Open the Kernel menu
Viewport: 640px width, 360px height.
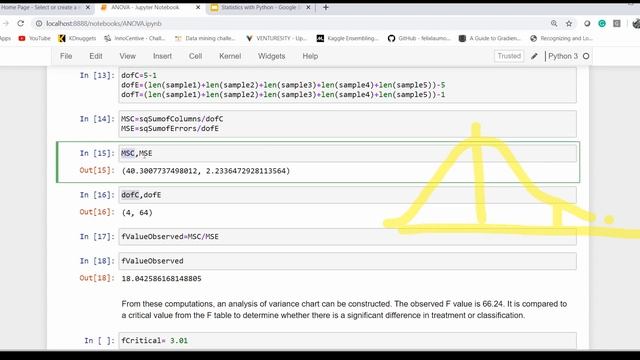click(x=230, y=56)
